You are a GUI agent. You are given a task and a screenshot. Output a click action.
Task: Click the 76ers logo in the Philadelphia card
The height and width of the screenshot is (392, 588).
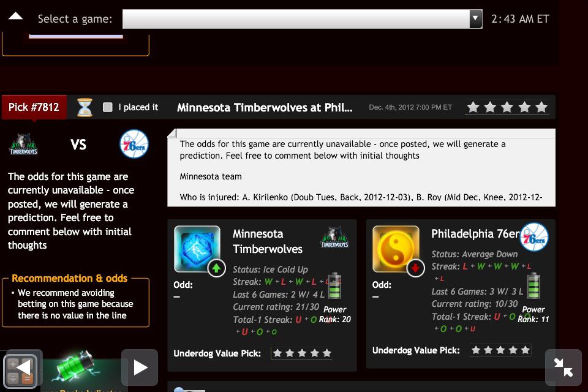pyautogui.click(x=534, y=237)
